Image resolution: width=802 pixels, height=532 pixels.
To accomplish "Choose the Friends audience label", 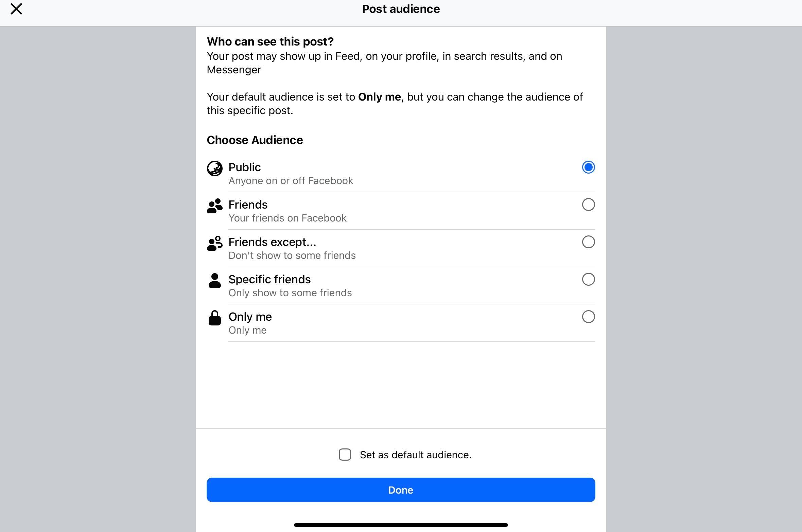I will 248,205.
